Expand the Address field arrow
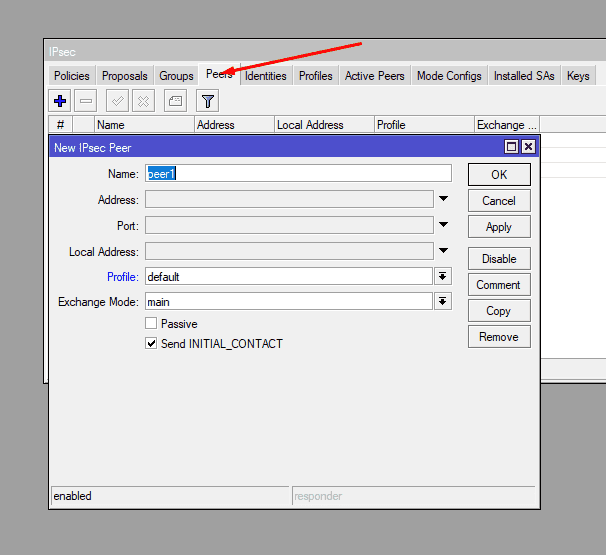The height and width of the screenshot is (555, 606). pyautogui.click(x=443, y=200)
